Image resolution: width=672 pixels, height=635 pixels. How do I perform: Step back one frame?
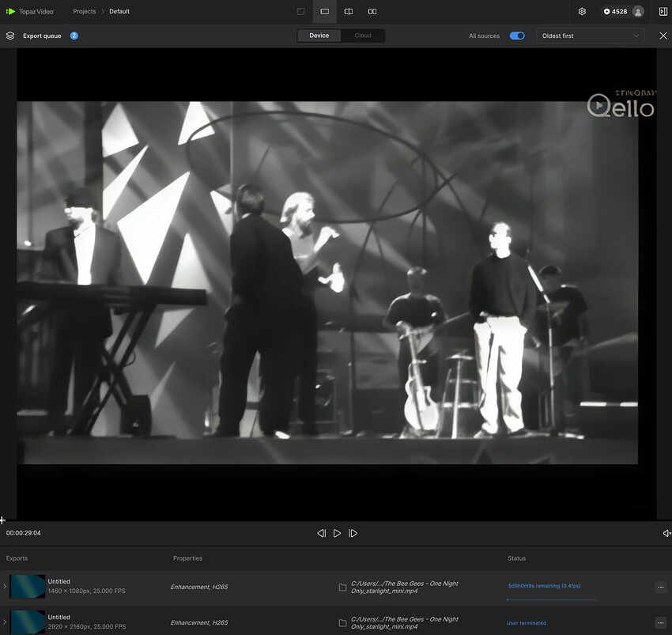pyautogui.click(x=321, y=533)
